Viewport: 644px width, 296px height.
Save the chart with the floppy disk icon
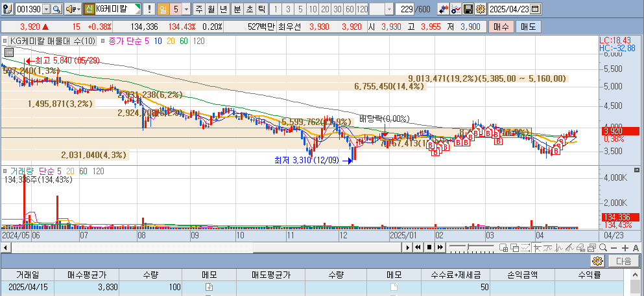468,8
